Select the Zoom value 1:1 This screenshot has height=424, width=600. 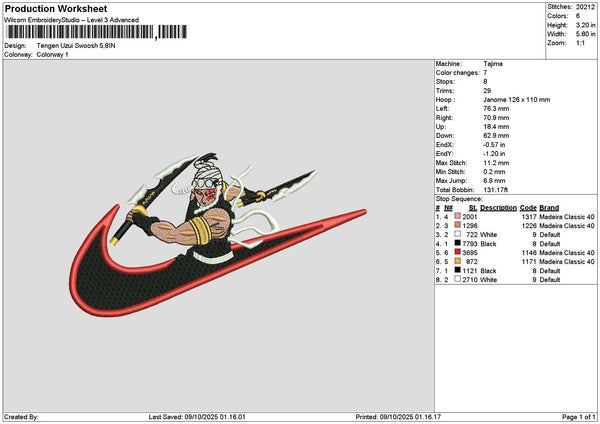point(580,43)
